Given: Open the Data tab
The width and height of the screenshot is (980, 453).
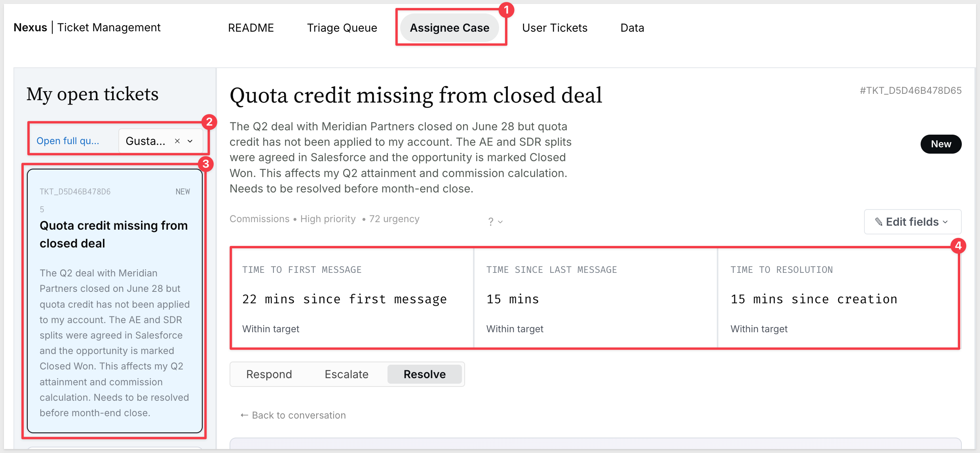Looking at the screenshot, I should 632,28.
